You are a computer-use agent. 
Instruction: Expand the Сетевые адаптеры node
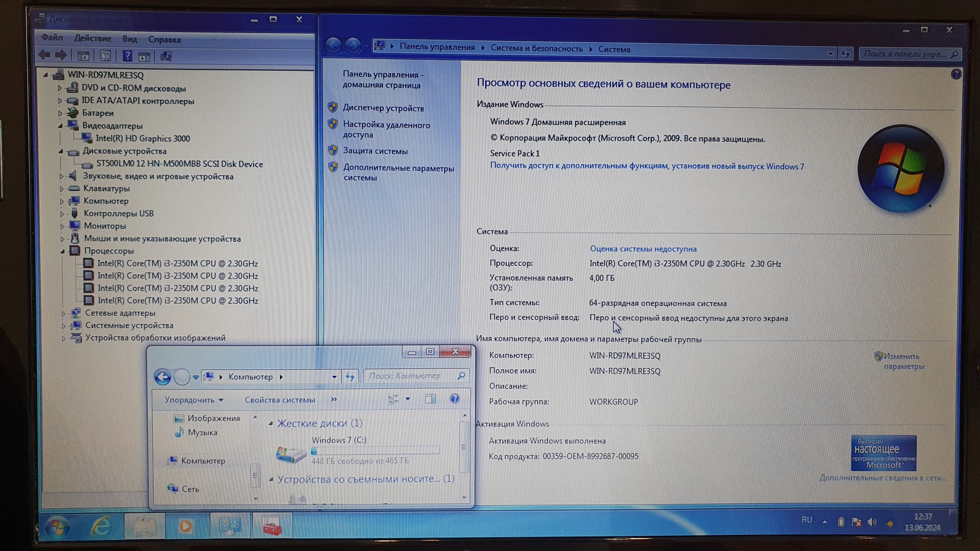click(x=63, y=313)
